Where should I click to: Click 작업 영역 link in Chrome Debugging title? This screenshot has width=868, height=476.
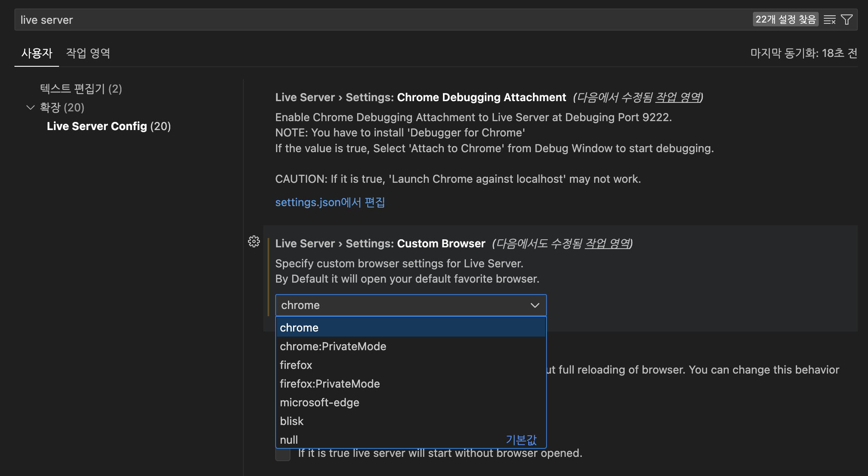click(x=678, y=97)
